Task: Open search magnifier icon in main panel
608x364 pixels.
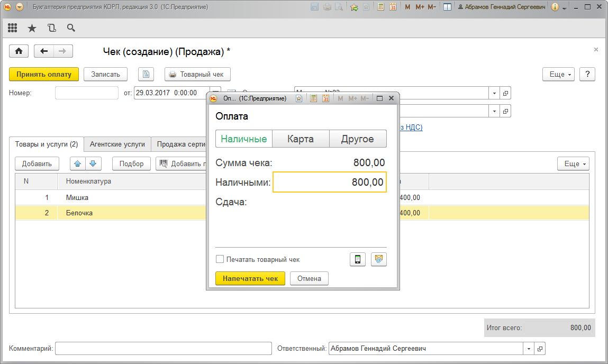Action: (71, 28)
